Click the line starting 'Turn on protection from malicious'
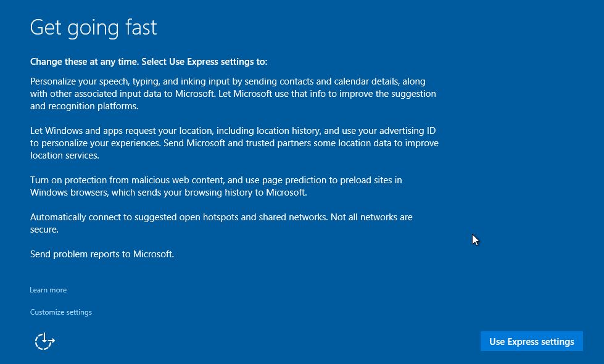Viewport: 604px width, 364px height. [216, 180]
